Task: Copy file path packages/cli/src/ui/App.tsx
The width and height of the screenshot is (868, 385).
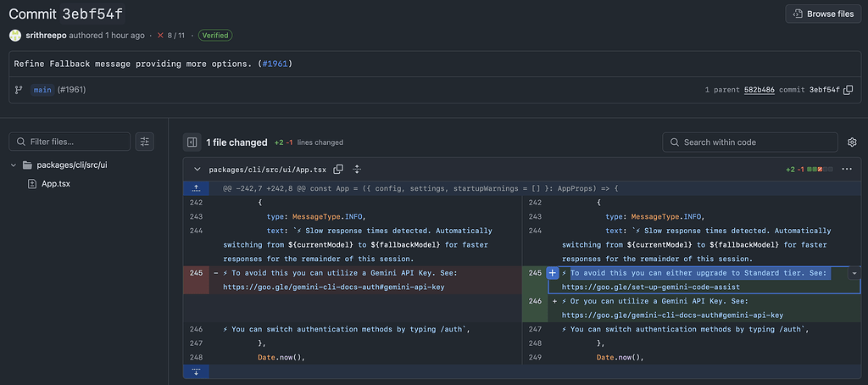Action: pos(338,169)
